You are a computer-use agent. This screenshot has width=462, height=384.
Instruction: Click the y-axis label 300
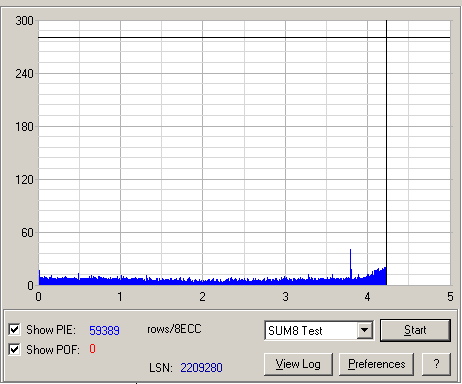coord(24,21)
